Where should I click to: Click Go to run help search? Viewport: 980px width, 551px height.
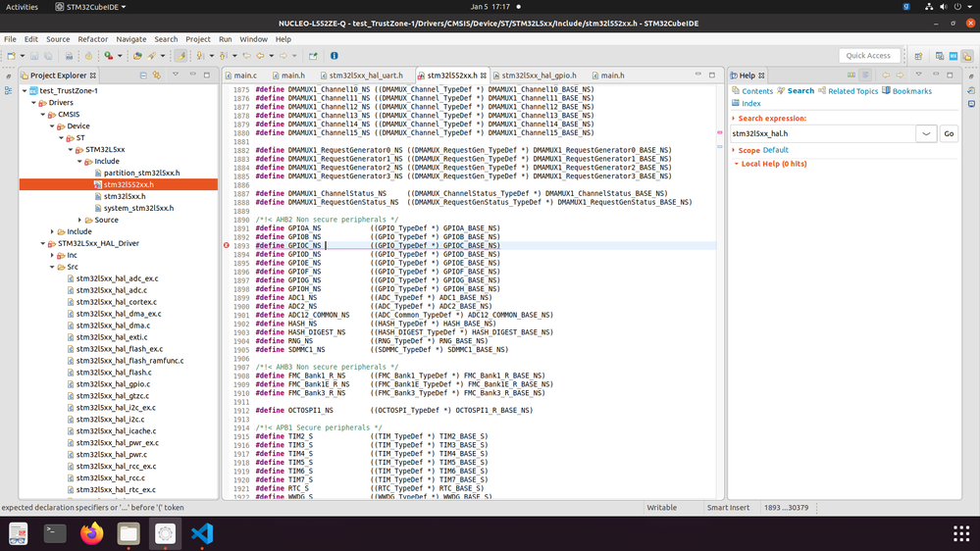(949, 133)
